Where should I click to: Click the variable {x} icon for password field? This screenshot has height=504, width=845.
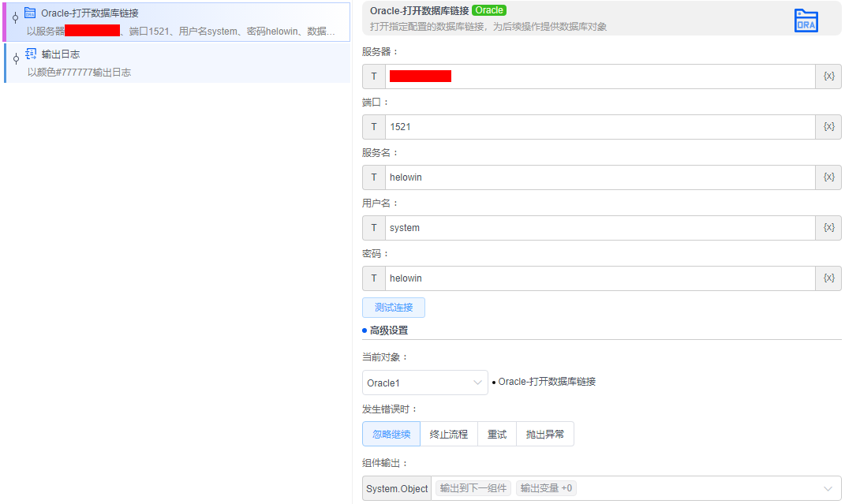(x=828, y=278)
